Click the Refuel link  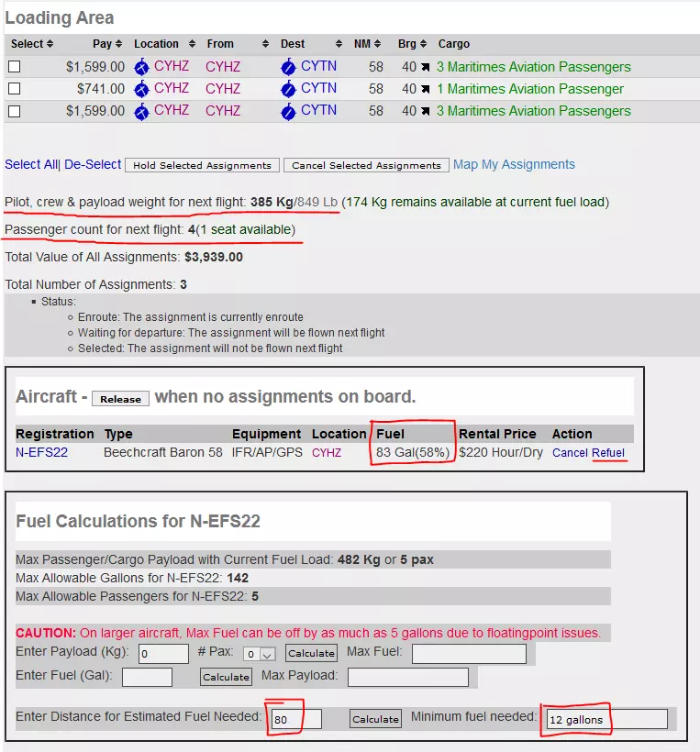pos(608,453)
